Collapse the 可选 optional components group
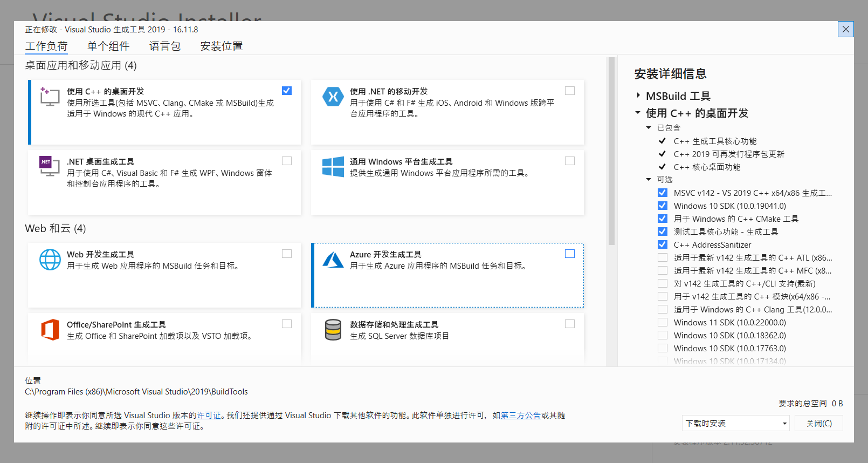This screenshot has width=868, height=463. click(649, 180)
